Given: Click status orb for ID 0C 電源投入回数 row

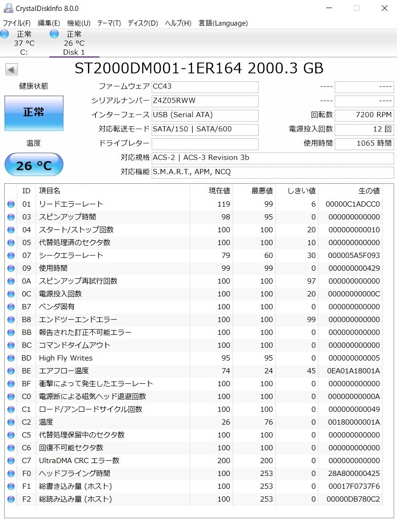Looking at the screenshot, I should (x=11, y=294).
